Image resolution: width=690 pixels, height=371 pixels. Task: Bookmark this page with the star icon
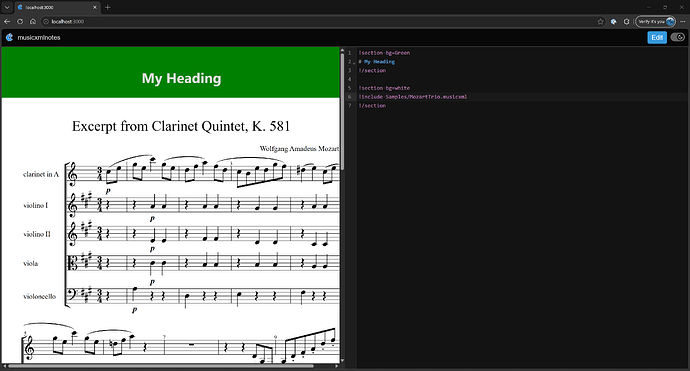601,22
